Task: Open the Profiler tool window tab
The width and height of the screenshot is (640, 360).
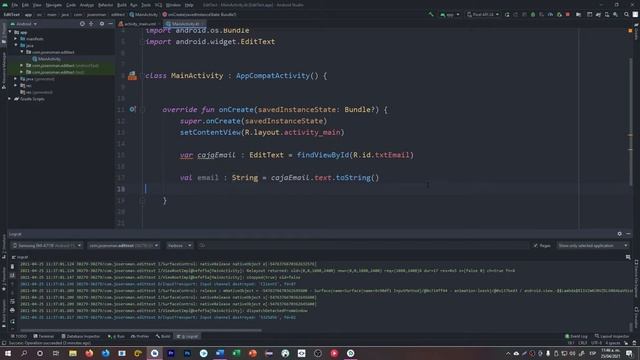Action: pyautogui.click(x=140, y=336)
